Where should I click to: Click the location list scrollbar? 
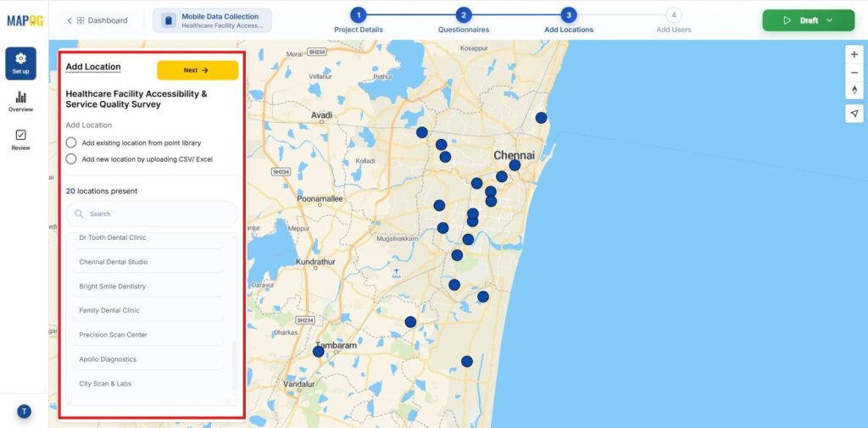(x=235, y=364)
